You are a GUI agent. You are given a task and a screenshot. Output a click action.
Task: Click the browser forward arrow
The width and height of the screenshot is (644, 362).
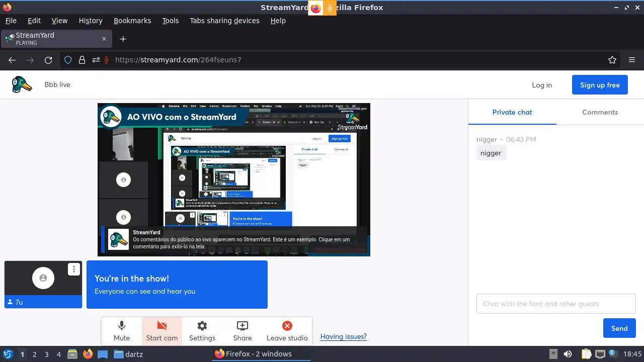click(30, 60)
